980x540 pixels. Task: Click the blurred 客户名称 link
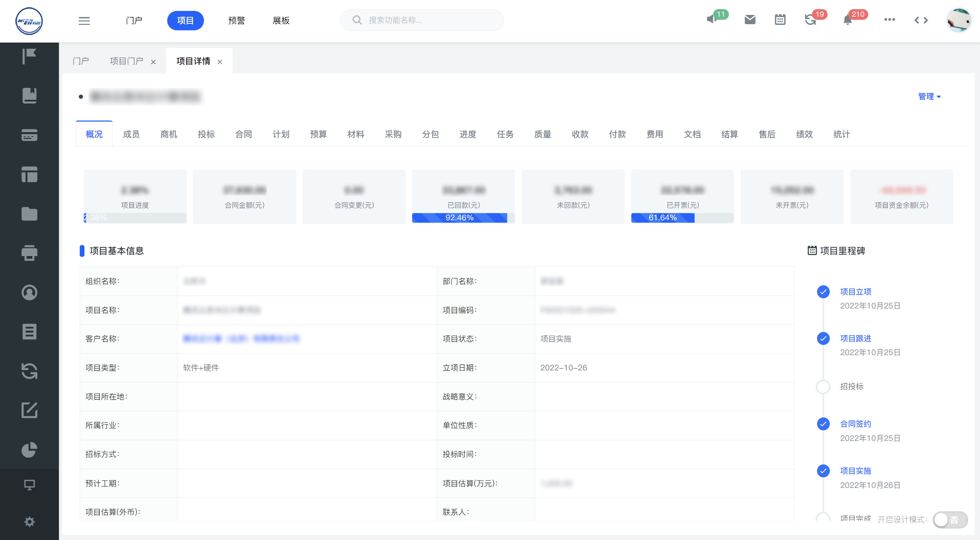241,338
